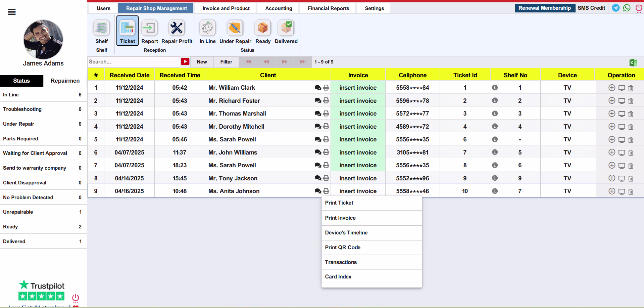644x308 pixels.
Task: Open Financial Reports tab
Action: tap(329, 8)
